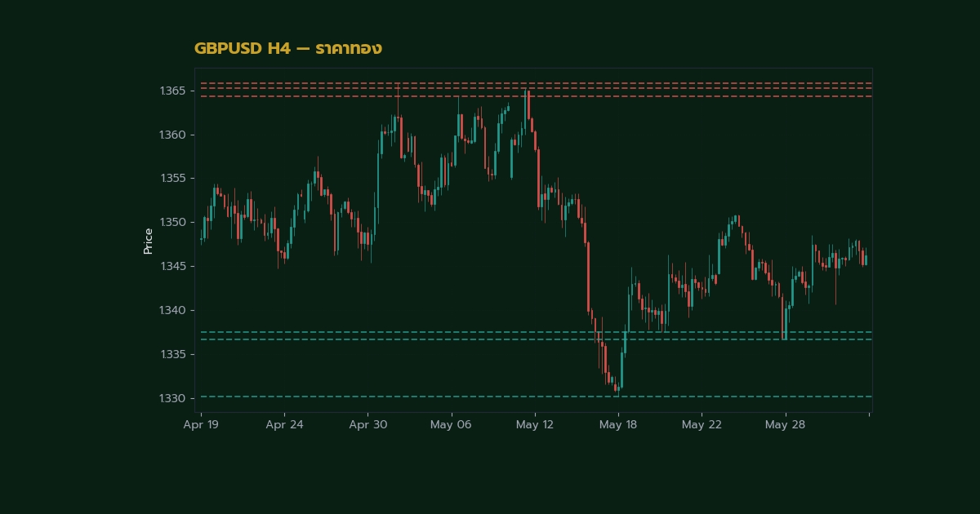Click the 1340 price tick label

171,311
